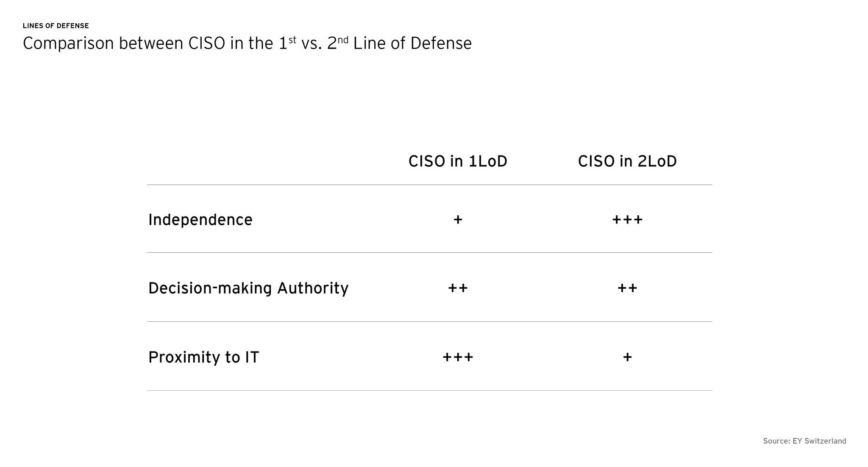Image resolution: width=868 pixels, height=467 pixels.
Task: Select the 'Proximity to IT' row label
Action: pyautogui.click(x=203, y=357)
